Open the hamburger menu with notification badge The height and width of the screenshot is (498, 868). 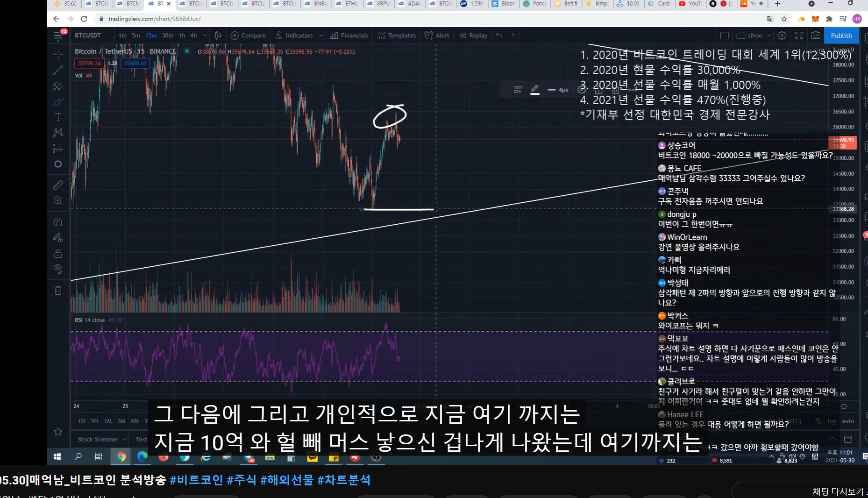58,36
